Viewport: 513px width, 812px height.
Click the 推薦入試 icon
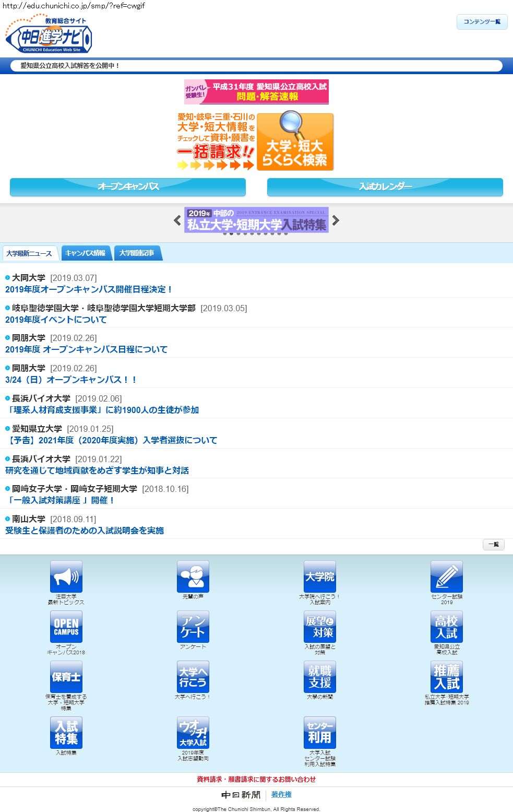[x=446, y=677]
